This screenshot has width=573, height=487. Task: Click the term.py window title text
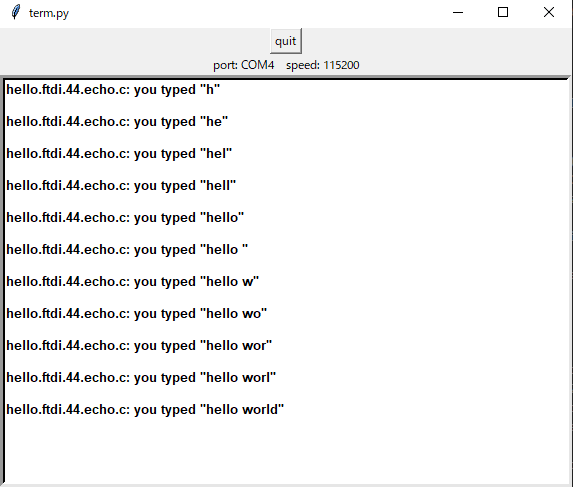click(x=49, y=13)
